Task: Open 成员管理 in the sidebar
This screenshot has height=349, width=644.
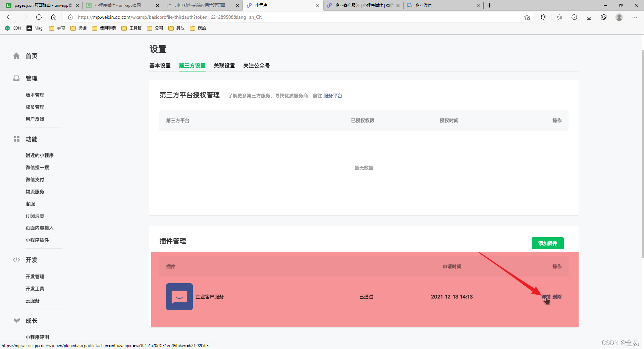Action: pos(35,107)
